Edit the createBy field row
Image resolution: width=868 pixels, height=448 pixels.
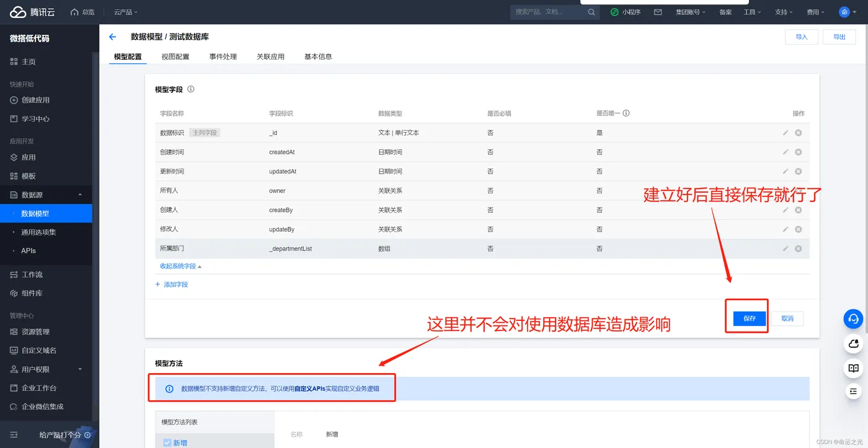(x=786, y=210)
